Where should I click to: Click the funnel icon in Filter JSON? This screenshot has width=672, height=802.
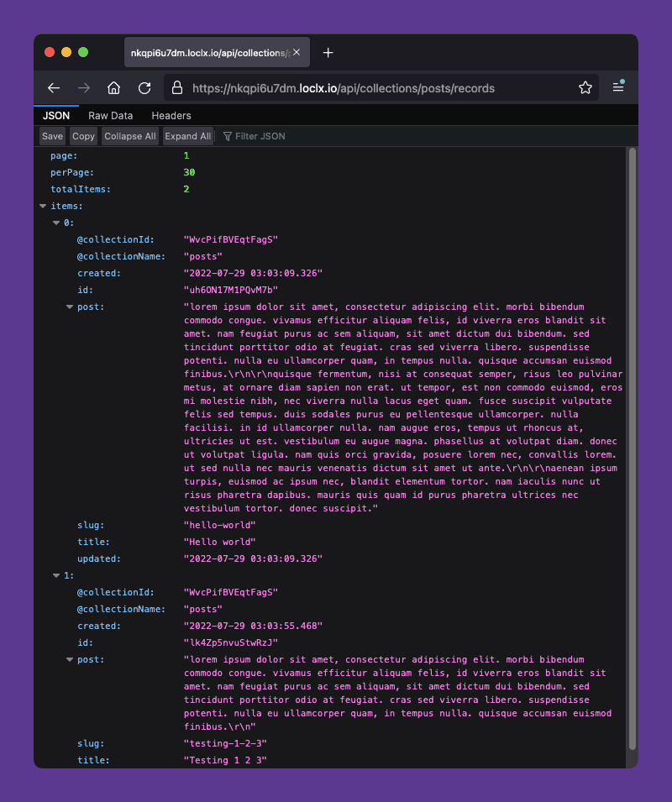coord(227,136)
